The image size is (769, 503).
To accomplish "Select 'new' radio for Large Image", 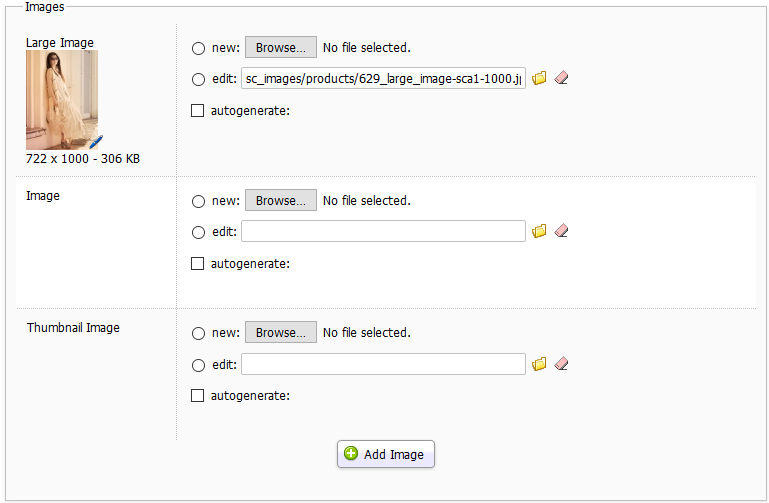I will click(198, 48).
